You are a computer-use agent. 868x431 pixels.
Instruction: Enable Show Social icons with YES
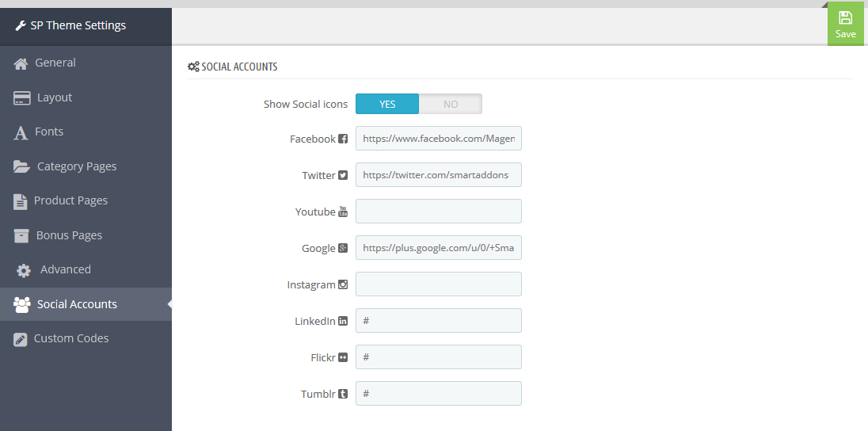coord(387,104)
